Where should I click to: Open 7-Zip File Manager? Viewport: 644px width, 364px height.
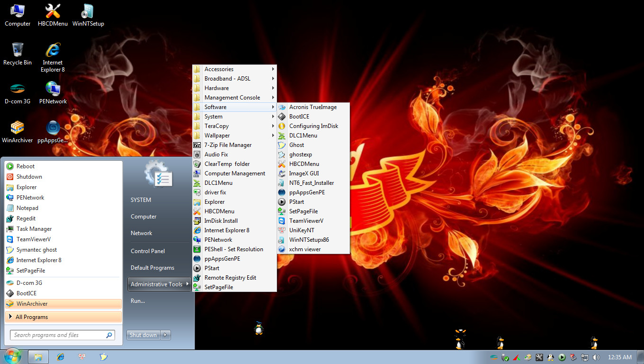(226, 145)
